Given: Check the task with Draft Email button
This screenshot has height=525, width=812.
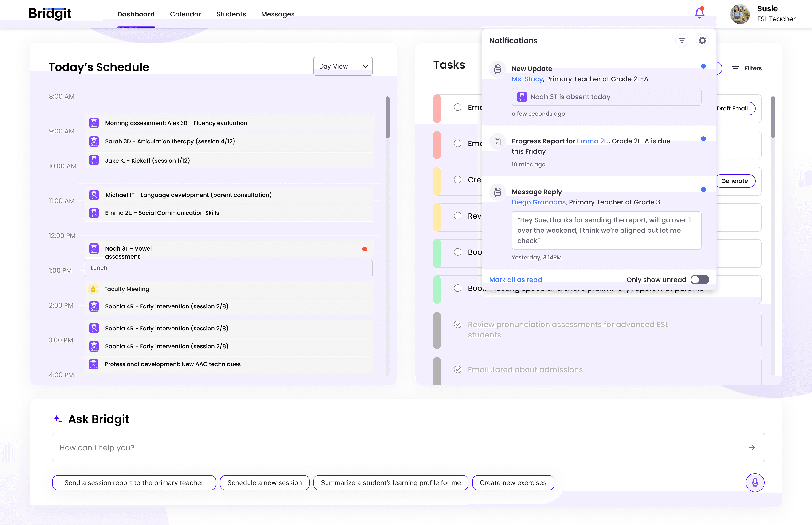Looking at the screenshot, I should point(457,107).
